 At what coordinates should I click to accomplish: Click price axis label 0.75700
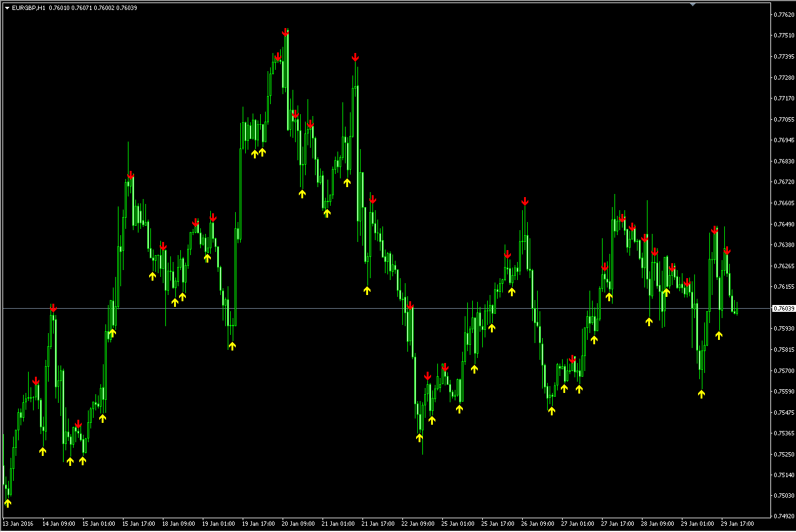(x=784, y=370)
